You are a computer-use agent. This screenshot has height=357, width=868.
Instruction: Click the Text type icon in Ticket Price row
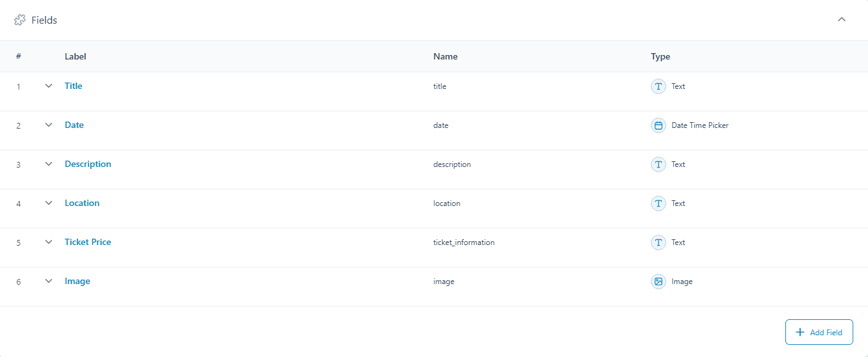tap(659, 242)
